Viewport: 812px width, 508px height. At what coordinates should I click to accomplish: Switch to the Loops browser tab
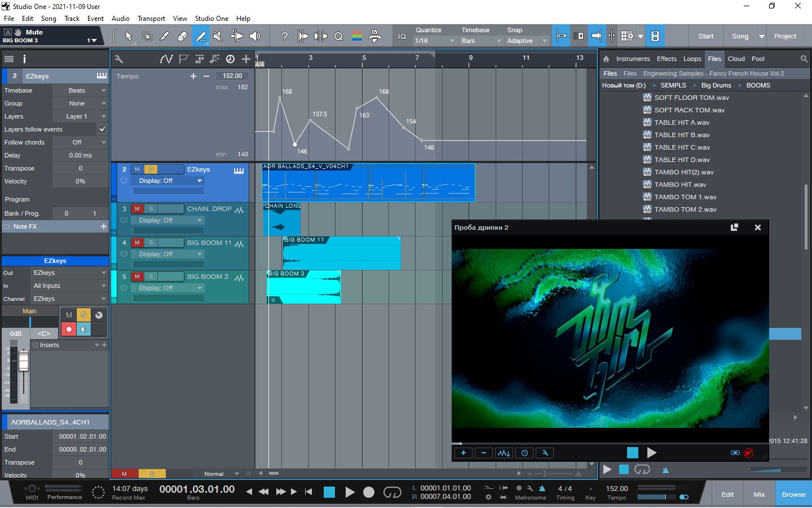(692, 59)
